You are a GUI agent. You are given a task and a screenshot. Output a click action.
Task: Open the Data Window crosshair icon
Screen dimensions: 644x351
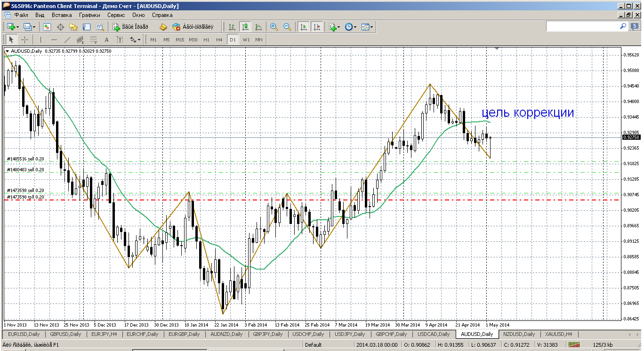(60, 27)
